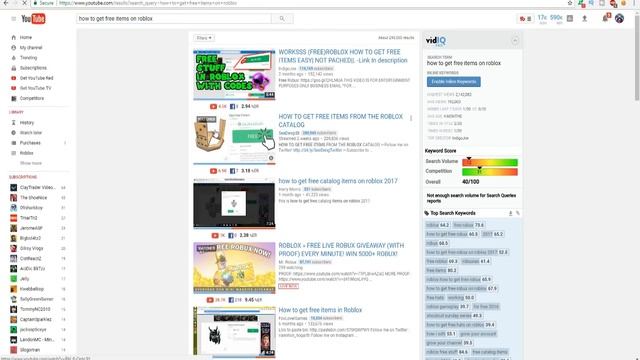The width and height of the screenshot is (640, 360).
Task: Open the YouTube apps grid icon
Action: click(x=570, y=18)
